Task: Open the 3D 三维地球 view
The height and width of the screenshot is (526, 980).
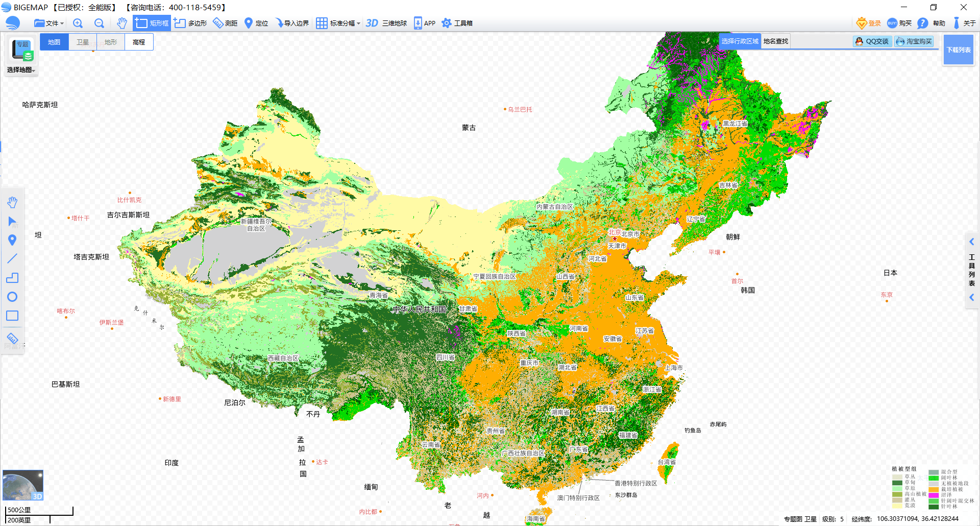Action: (x=386, y=23)
